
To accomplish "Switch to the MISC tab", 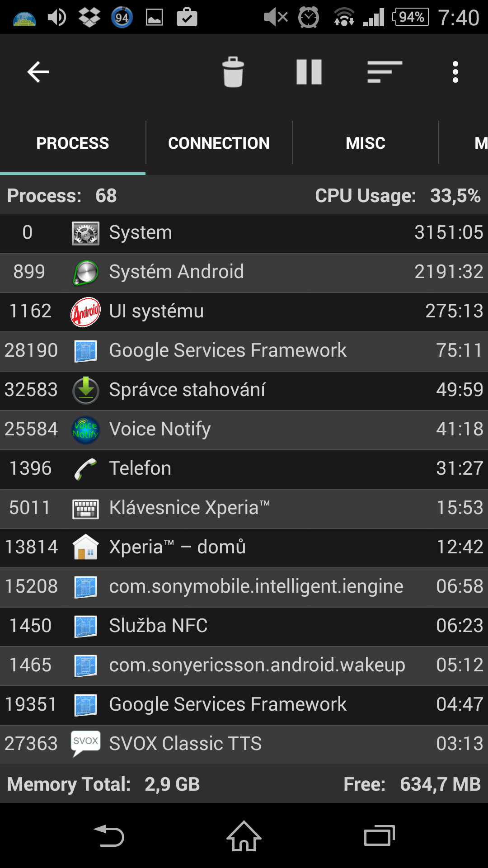I will pyautogui.click(x=365, y=143).
